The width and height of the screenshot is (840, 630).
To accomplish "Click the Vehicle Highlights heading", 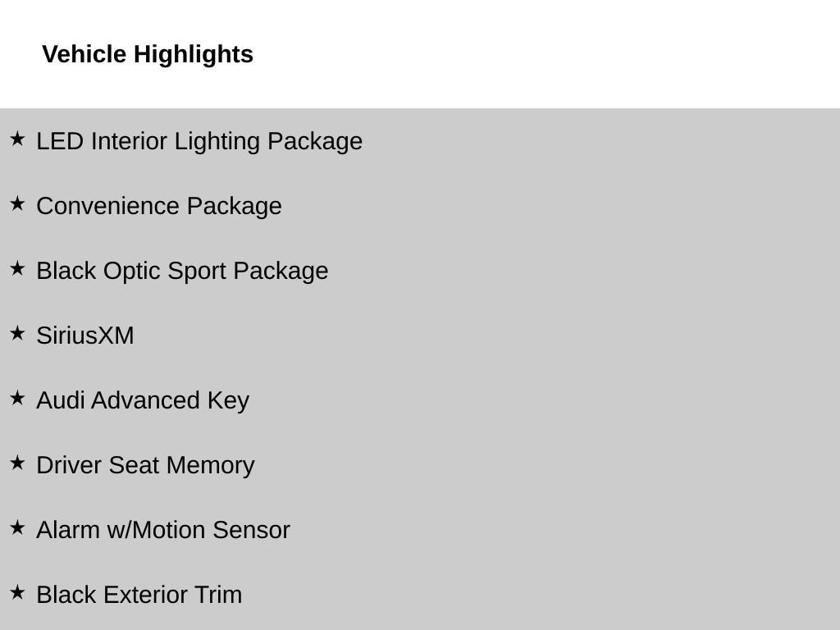I will [x=148, y=54].
